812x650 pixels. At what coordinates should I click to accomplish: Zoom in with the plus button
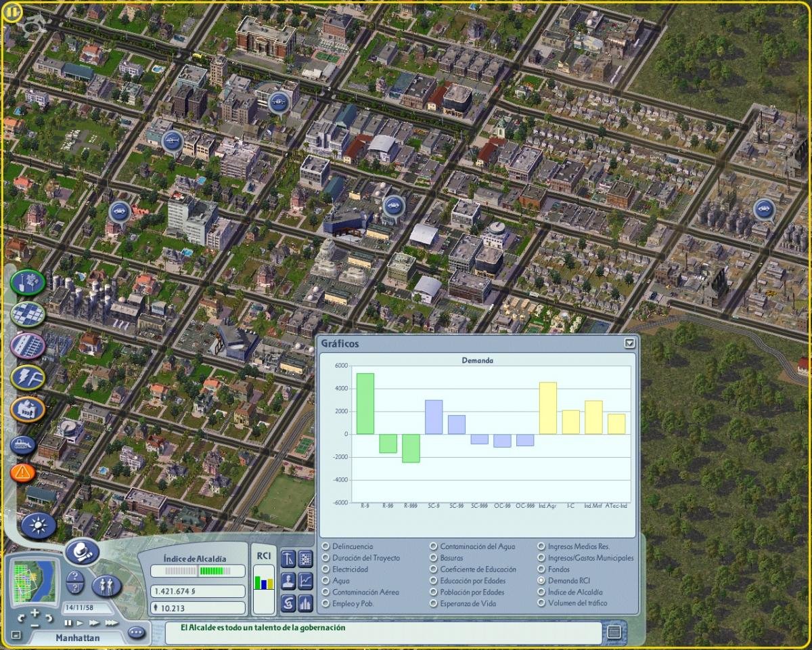point(35,613)
